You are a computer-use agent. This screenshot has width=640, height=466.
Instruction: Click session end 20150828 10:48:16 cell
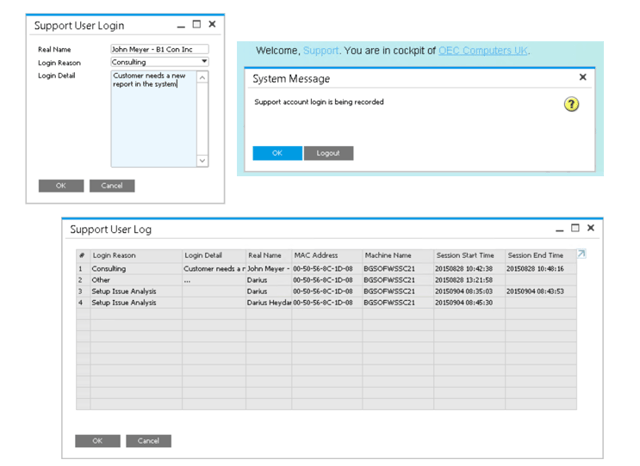(541, 269)
